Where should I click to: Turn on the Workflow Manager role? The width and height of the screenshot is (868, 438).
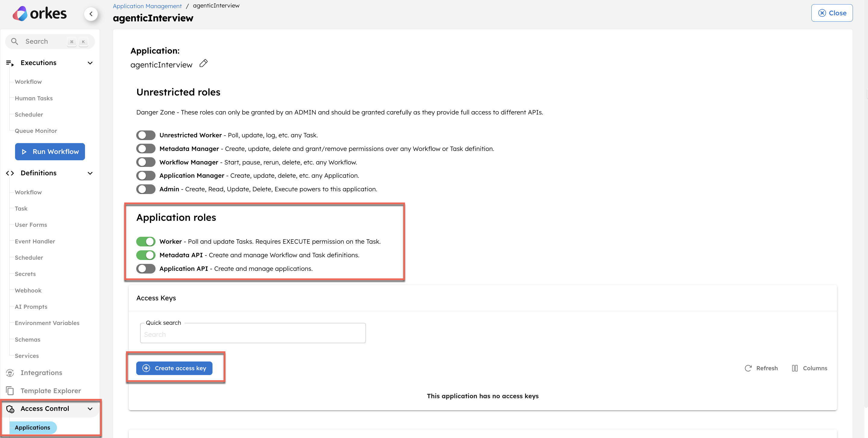click(x=146, y=162)
